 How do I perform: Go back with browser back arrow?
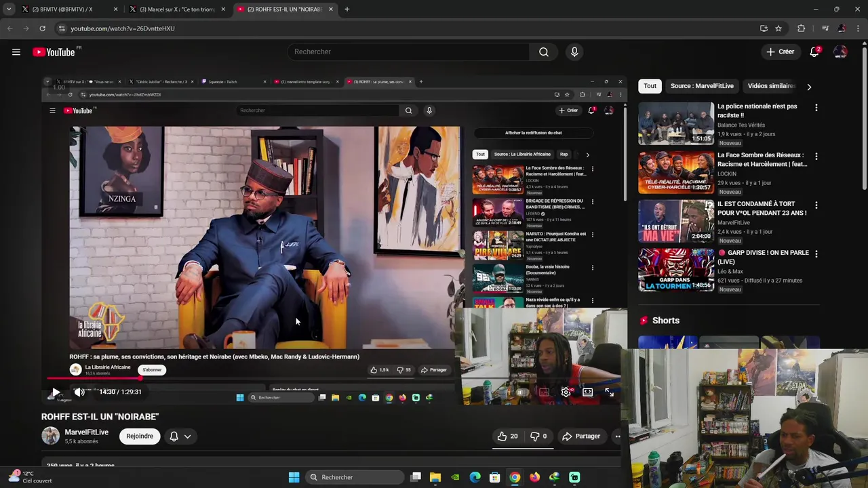tap(9, 28)
